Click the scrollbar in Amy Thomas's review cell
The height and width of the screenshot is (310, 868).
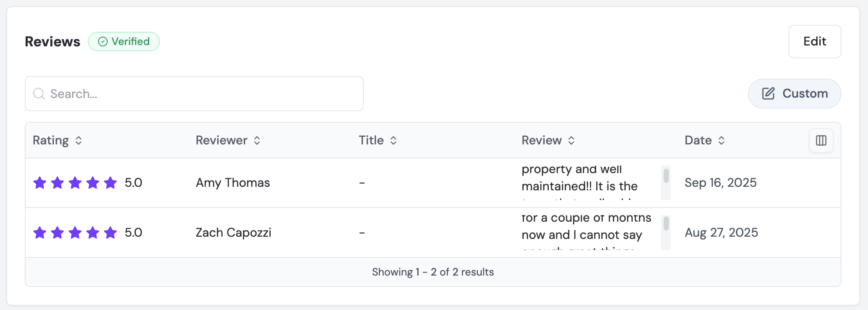click(666, 183)
